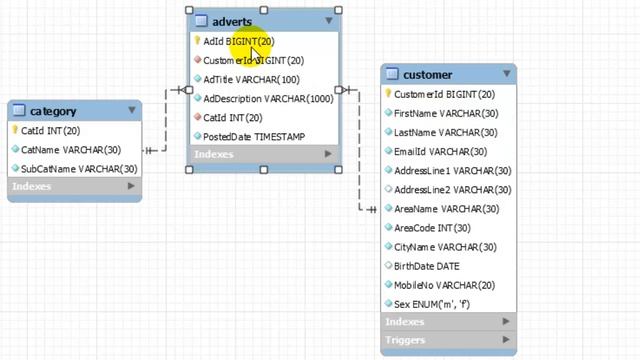Click the top-left resize handle of adverts

click(x=189, y=10)
